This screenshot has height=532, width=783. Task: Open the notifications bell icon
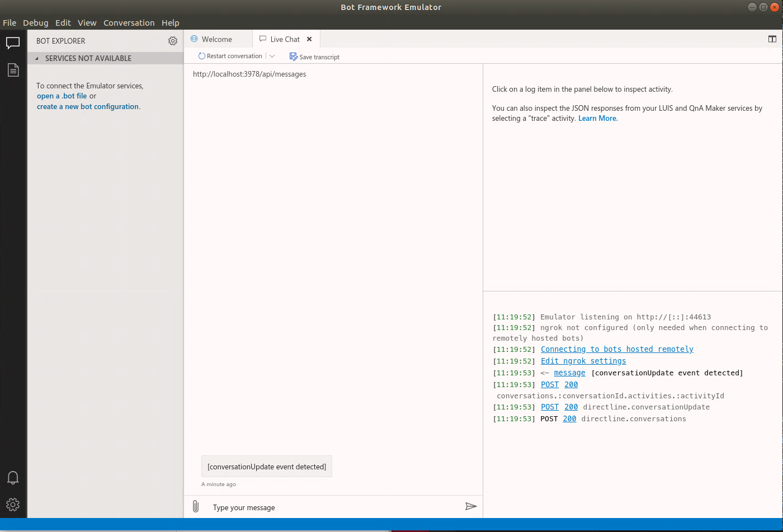(x=13, y=477)
